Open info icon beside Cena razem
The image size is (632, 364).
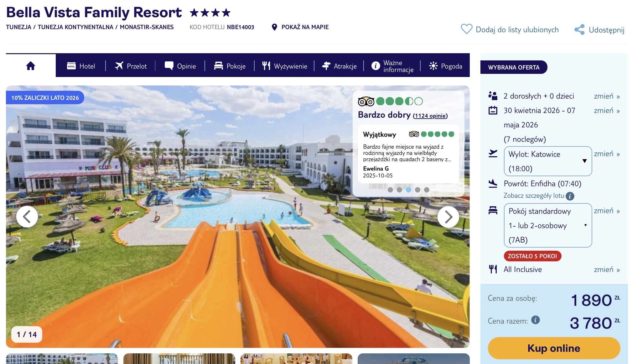tap(536, 320)
